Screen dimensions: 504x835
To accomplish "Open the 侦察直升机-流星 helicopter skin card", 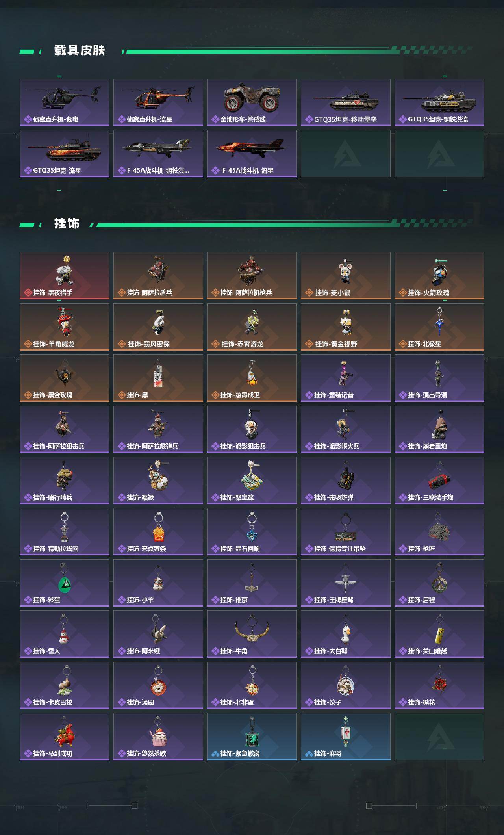I will point(158,102).
